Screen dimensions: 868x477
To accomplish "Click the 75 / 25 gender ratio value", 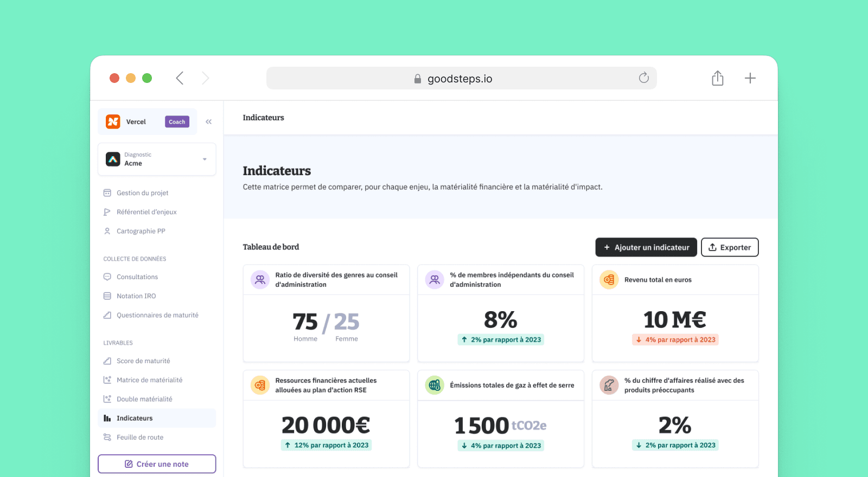I will (326, 322).
